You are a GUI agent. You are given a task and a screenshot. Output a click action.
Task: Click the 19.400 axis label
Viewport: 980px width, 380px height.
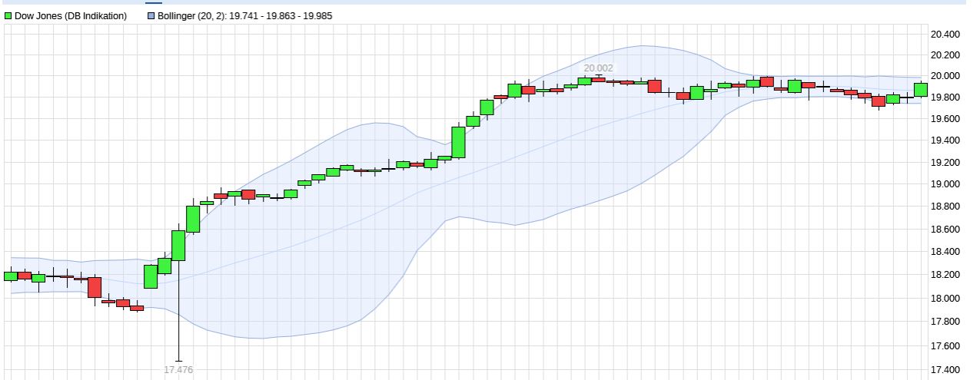945,140
